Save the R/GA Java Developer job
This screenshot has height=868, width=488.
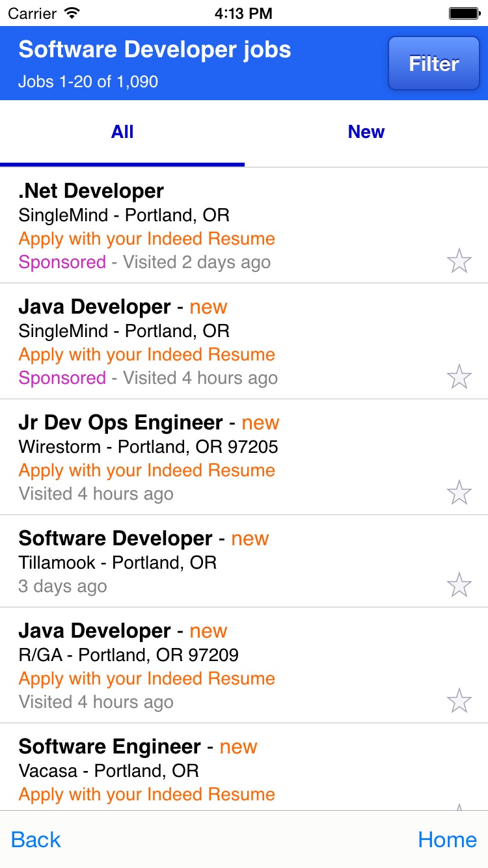pos(459,701)
